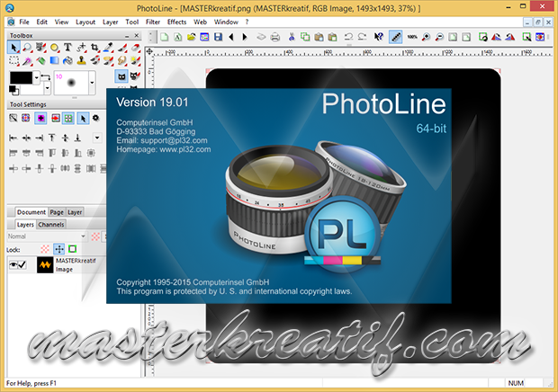Select the yellow ellipse shape tool
The height and width of the screenshot is (392, 558).
click(54, 48)
